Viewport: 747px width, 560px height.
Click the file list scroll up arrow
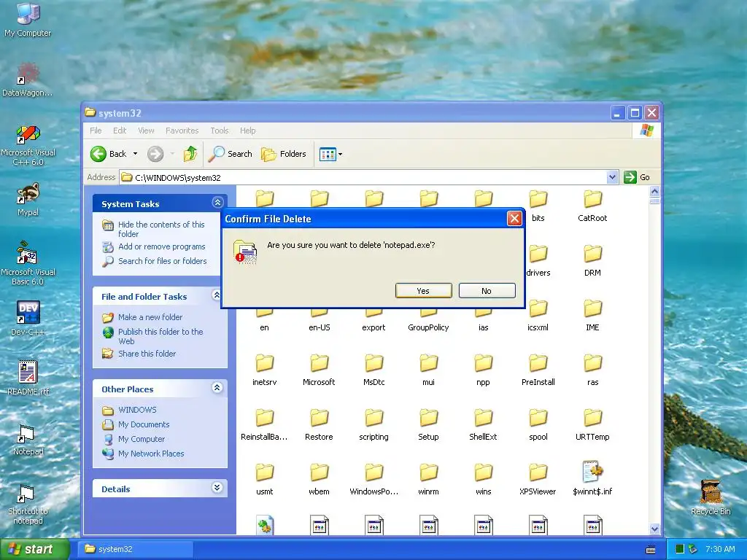point(654,192)
